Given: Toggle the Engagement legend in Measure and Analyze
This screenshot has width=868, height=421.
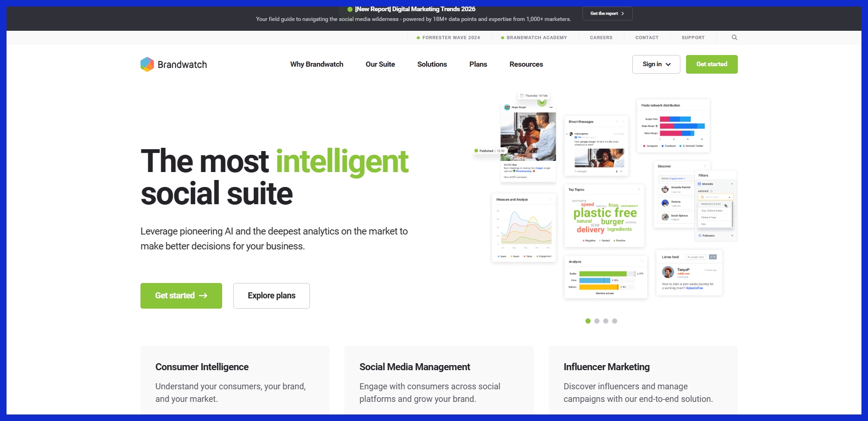Looking at the screenshot, I should click(544, 256).
